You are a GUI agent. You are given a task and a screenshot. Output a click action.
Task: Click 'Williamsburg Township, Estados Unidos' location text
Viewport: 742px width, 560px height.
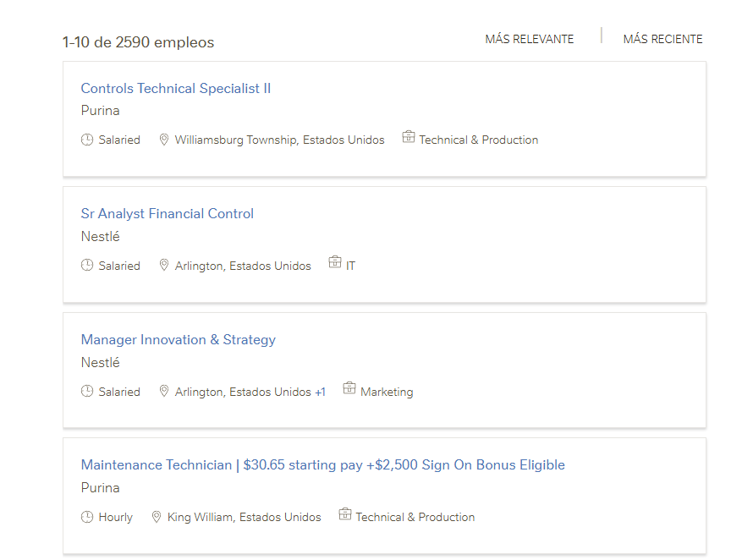coord(280,140)
